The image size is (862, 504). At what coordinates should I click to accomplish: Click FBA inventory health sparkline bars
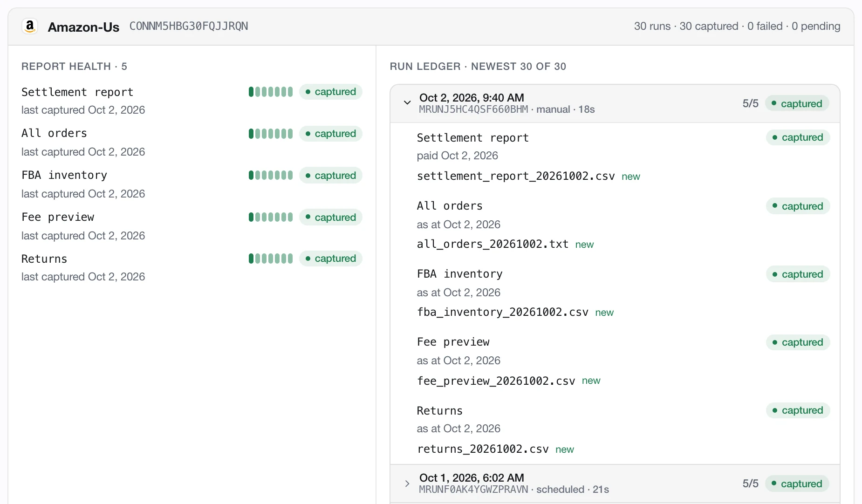[271, 175]
